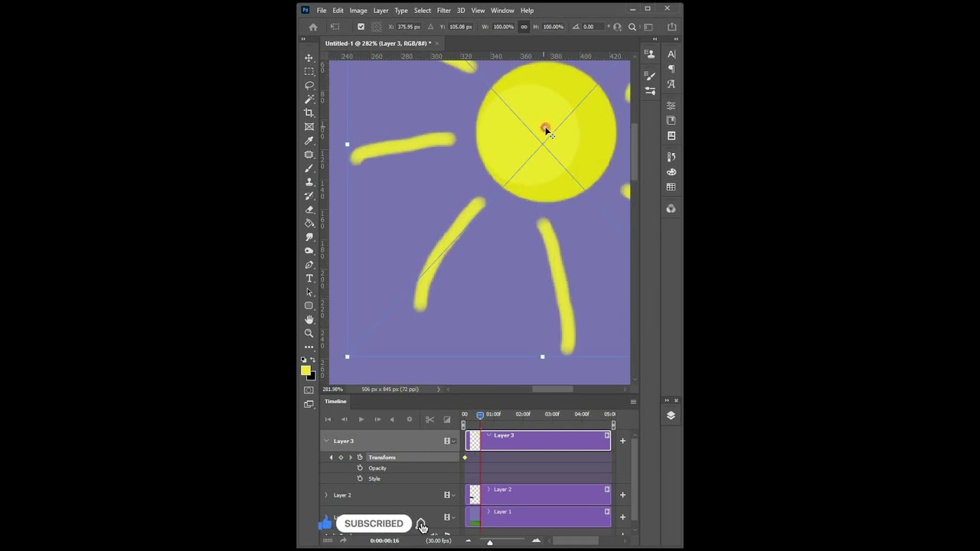This screenshot has width=980, height=551.
Task: Expand the Layer 3 clip chevron
Action: pos(488,435)
